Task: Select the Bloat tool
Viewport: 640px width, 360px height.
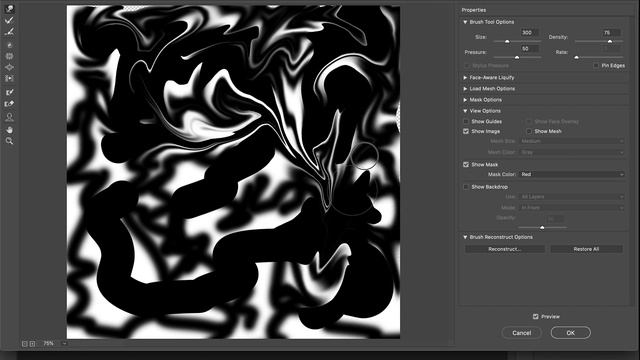Action: coord(9,67)
